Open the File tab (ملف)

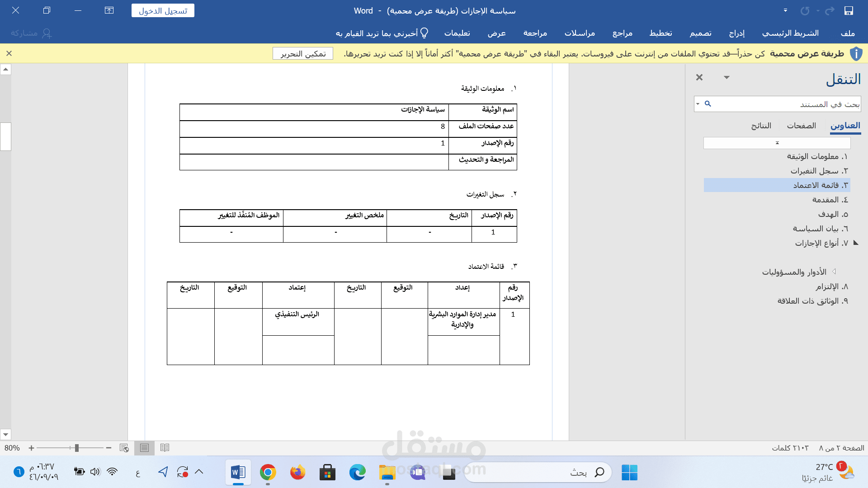tap(848, 33)
